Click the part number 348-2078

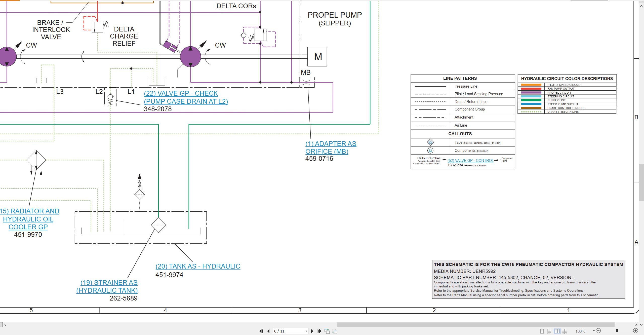point(158,109)
